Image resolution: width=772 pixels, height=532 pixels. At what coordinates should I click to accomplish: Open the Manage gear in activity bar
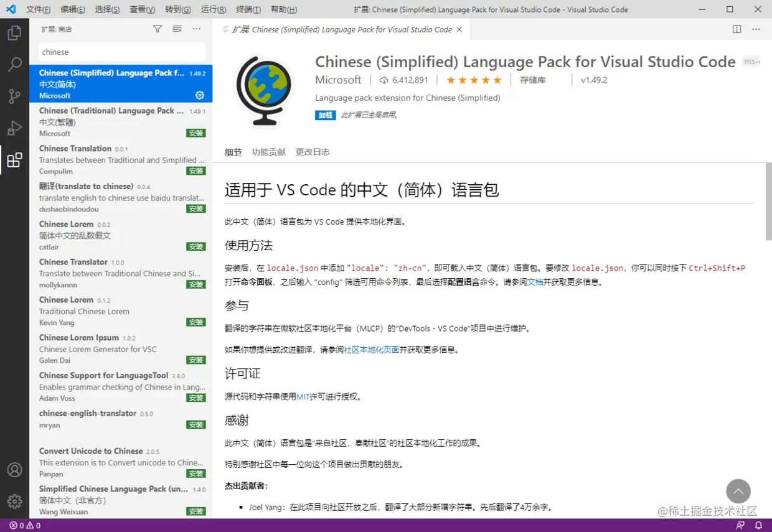point(14,502)
